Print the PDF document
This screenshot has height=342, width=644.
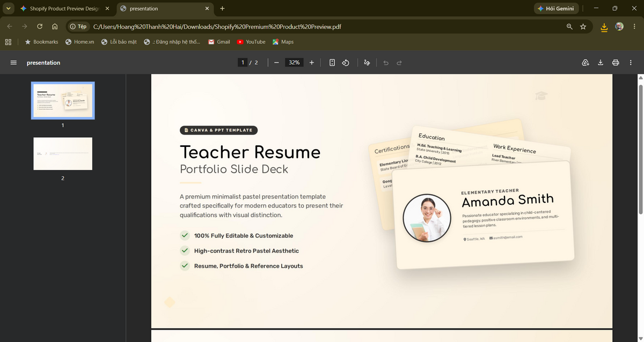pos(616,63)
